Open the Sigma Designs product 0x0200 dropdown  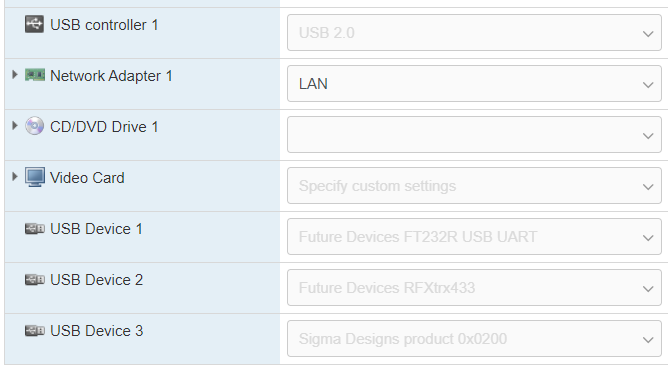pos(474,339)
